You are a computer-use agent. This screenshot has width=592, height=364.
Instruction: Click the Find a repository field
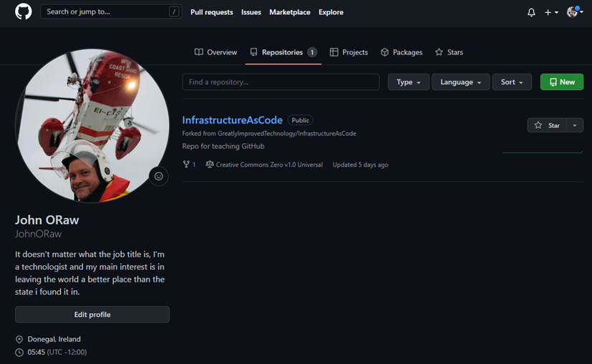coord(281,82)
